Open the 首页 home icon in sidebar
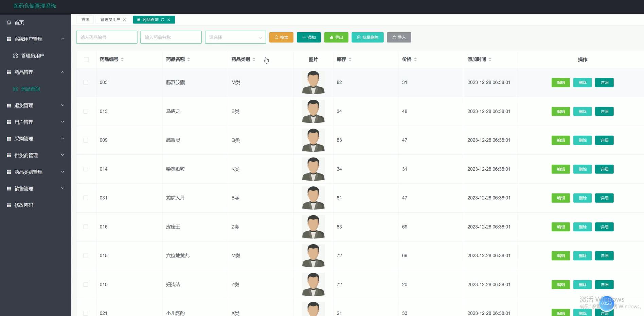 [8, 22]
